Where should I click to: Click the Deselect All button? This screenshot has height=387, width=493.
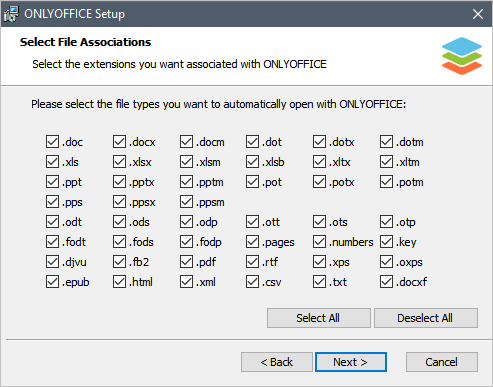pyautogui.click(x=426, y=318)
